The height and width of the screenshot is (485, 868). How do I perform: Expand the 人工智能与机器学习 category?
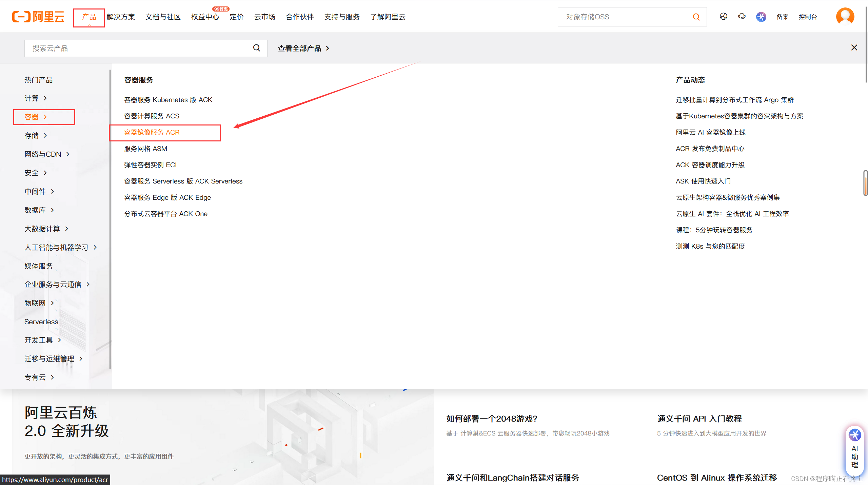[x=56, y=247]
